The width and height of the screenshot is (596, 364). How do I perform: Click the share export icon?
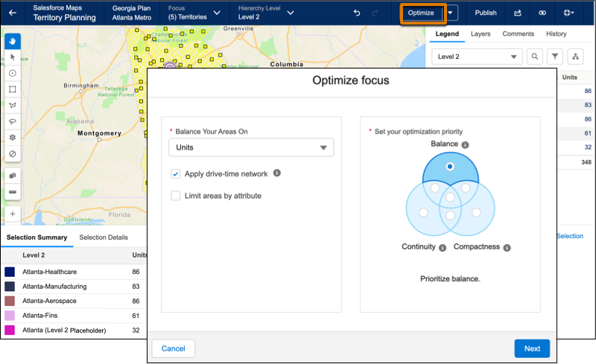(518, 13)
